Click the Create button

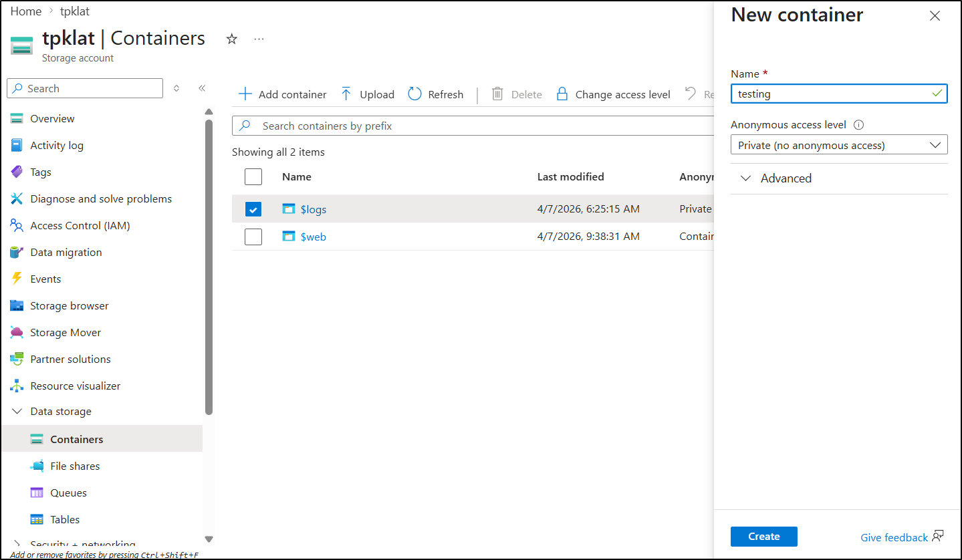coord(763,537)
